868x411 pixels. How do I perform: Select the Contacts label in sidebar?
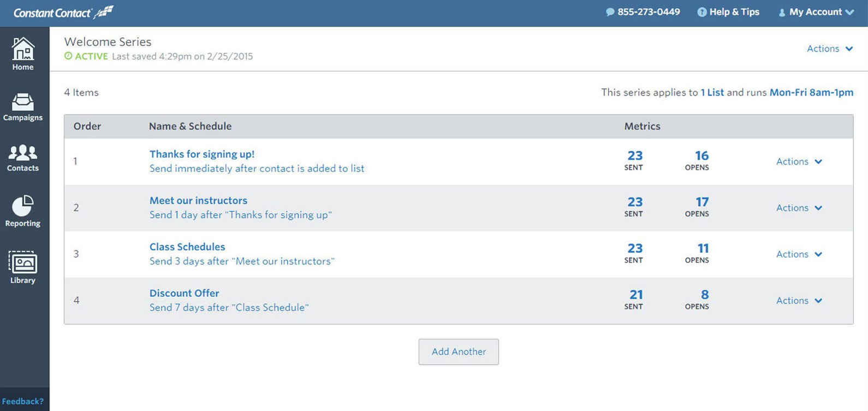[x=23, y=168]
